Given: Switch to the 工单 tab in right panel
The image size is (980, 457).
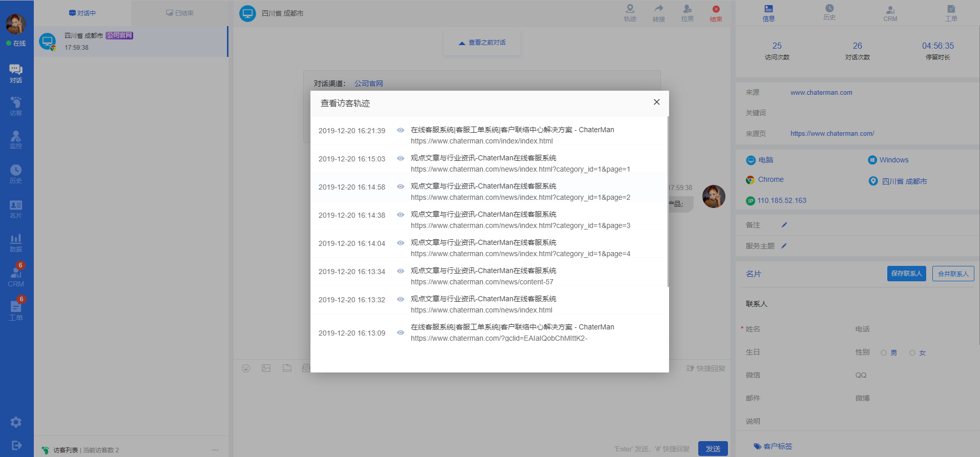Looking at the screenshot, I should click(951, 13).
